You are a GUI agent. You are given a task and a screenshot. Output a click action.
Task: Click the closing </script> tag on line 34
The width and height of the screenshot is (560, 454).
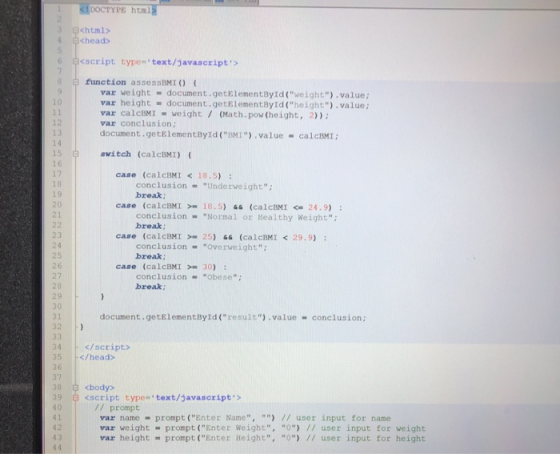pos(108,347)
